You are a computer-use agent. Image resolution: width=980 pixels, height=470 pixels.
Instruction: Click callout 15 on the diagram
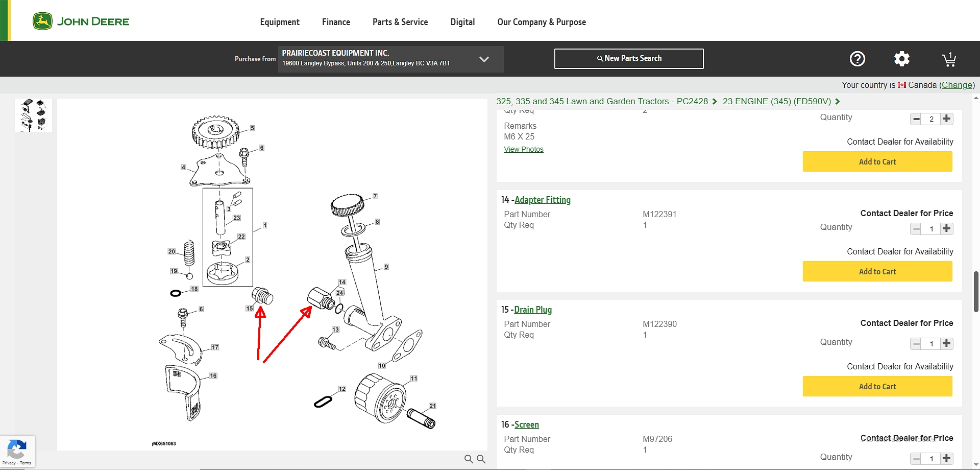[250, 308]
